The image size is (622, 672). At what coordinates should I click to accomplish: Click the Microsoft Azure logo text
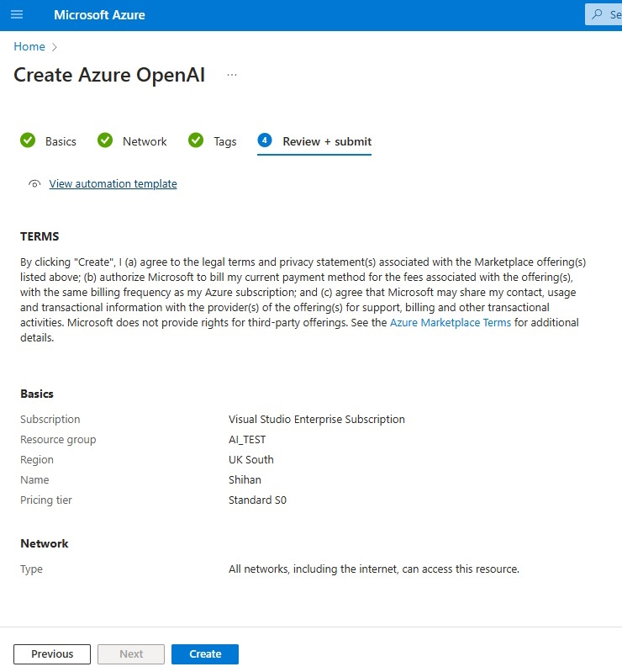[x=99, y=15]
